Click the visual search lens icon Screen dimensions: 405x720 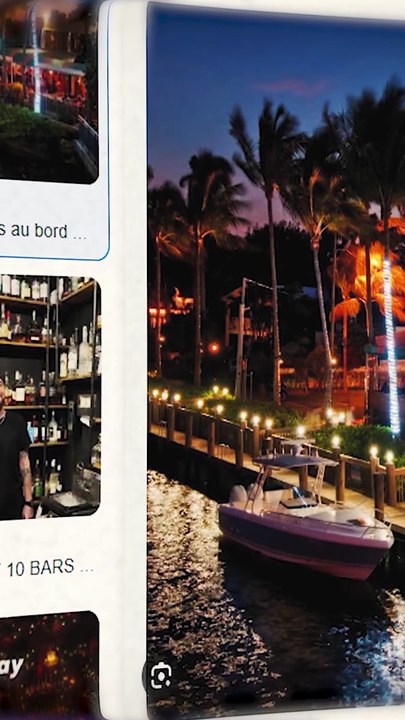coord(161,675)
